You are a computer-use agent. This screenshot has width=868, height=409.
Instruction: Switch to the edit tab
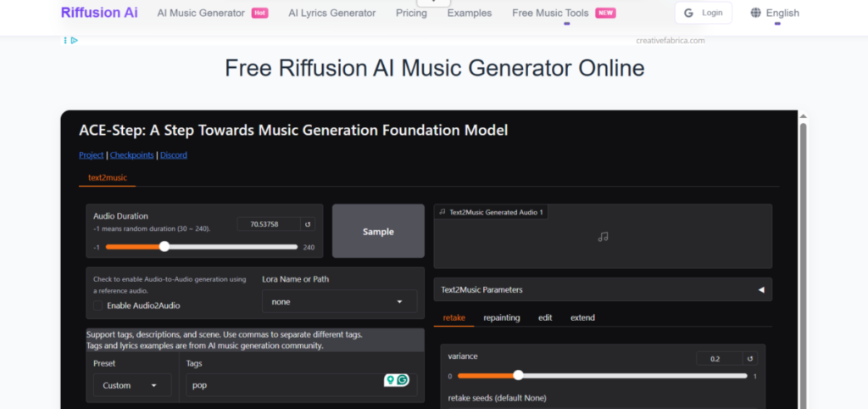tap(545, 317)
